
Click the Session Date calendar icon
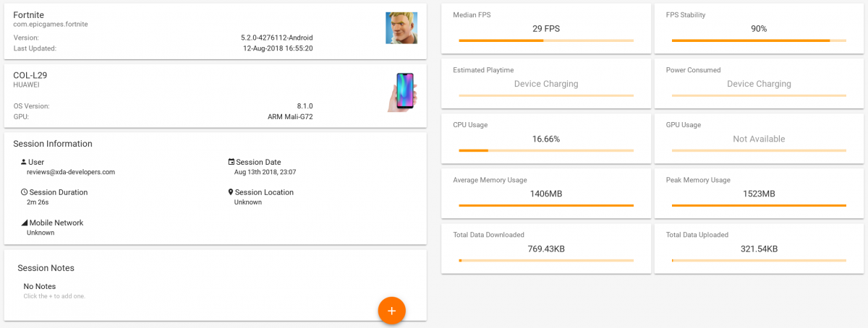pos(231,162)
